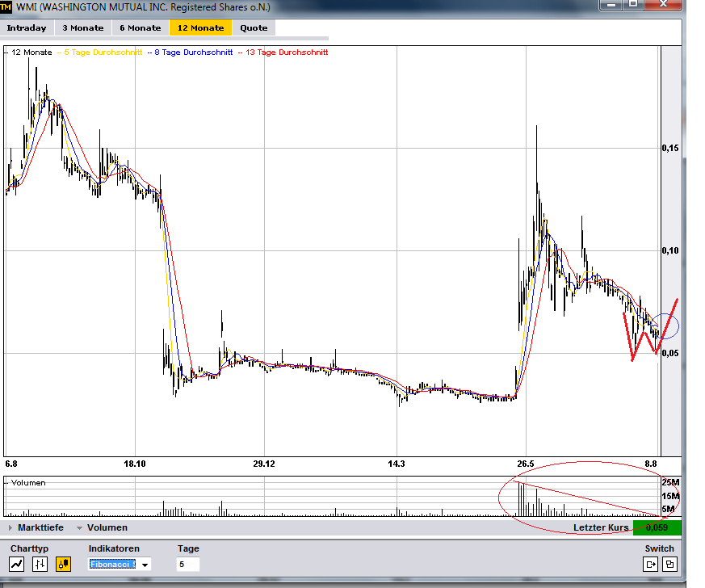This screenshot has height=588, width=705.
Task: Close the WMI chart window
Action: pyautogui.click(x=664, y=5)
